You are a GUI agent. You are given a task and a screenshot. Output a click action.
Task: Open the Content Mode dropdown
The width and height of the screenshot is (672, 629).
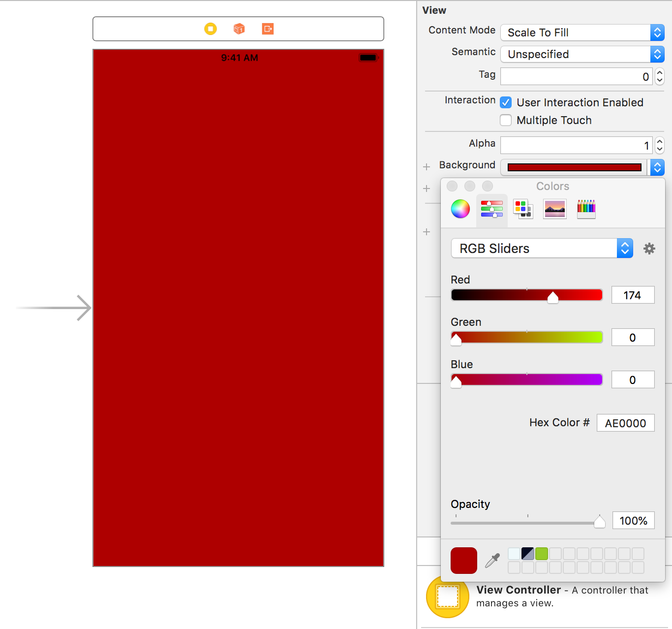[x=582, y=32]
